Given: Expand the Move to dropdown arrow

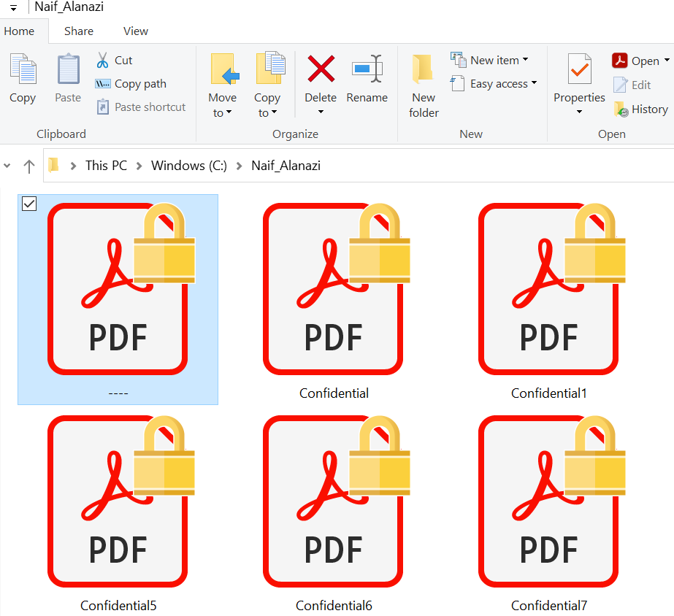Looking at the screenshot, I should (229, 112).
